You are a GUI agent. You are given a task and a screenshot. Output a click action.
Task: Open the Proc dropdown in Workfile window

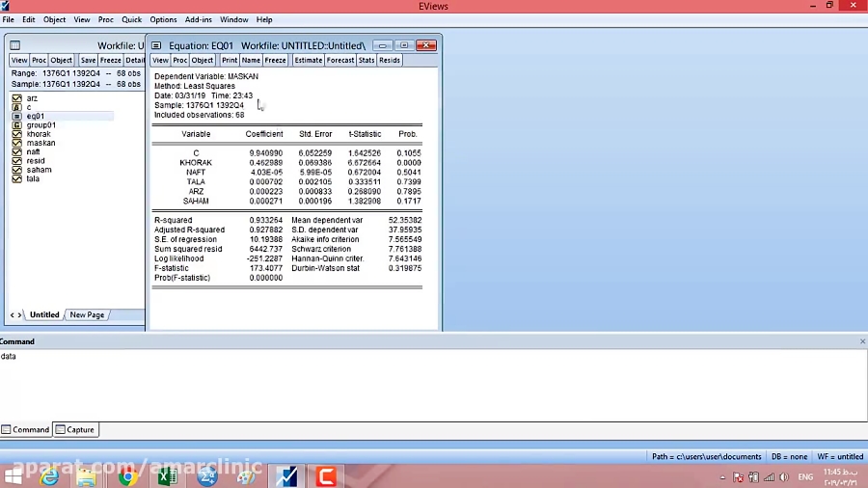40,60
